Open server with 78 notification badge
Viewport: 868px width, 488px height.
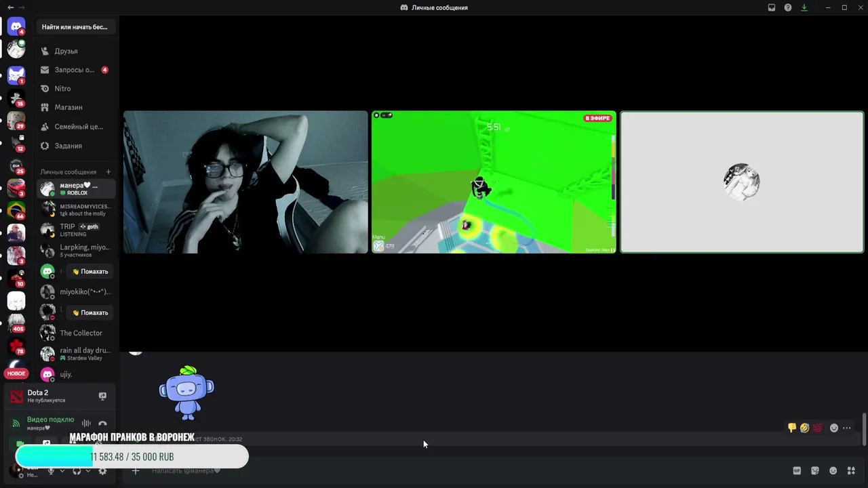tap(16, 345)
